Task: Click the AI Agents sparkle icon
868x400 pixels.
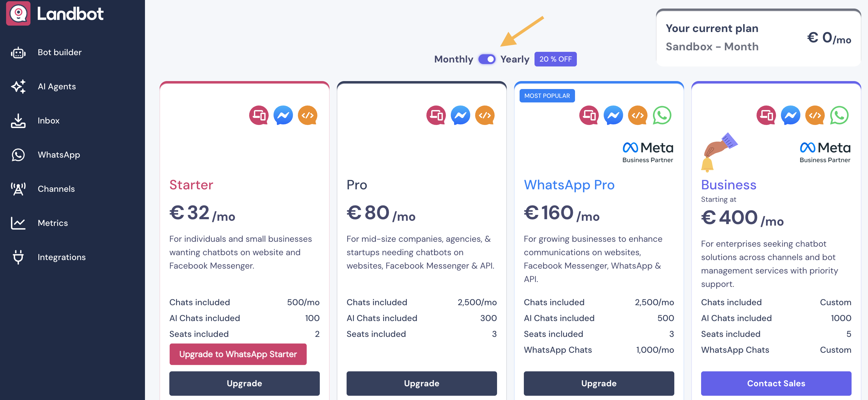Action: click(18, 87)
